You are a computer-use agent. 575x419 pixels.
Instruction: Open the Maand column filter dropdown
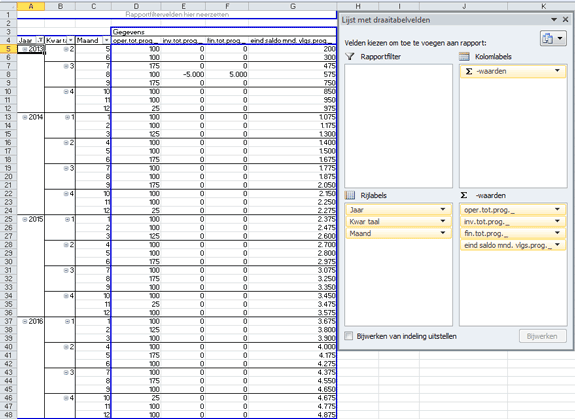click(106, 40)
